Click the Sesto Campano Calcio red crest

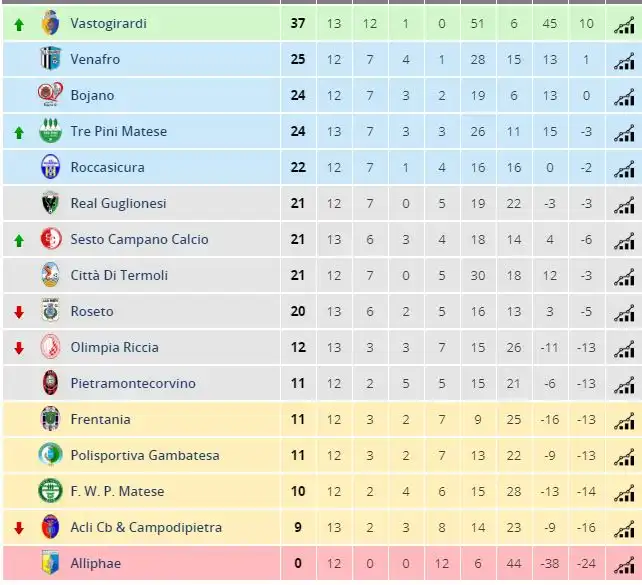pos(51,239)
